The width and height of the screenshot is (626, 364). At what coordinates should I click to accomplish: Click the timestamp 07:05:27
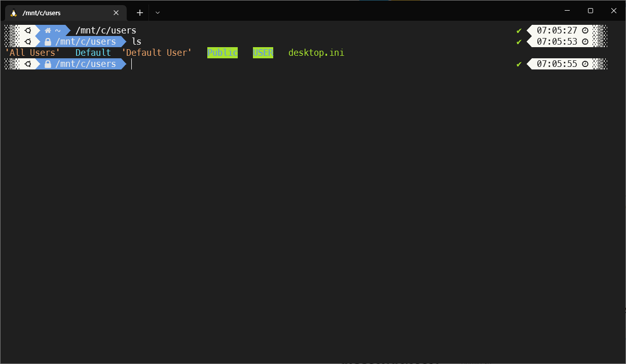click(557, 30)
